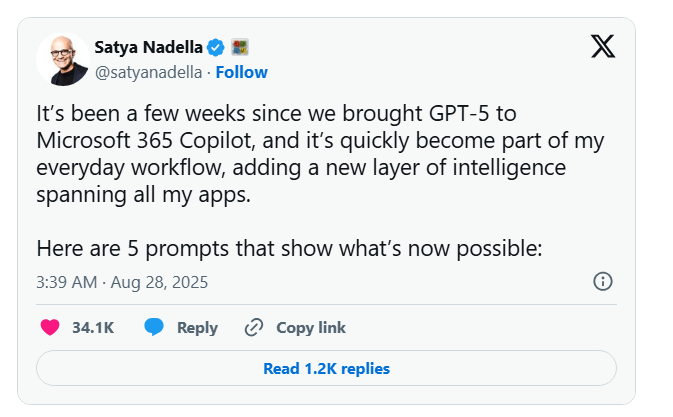Click the blue verified checkmark badge

[214, 47]
